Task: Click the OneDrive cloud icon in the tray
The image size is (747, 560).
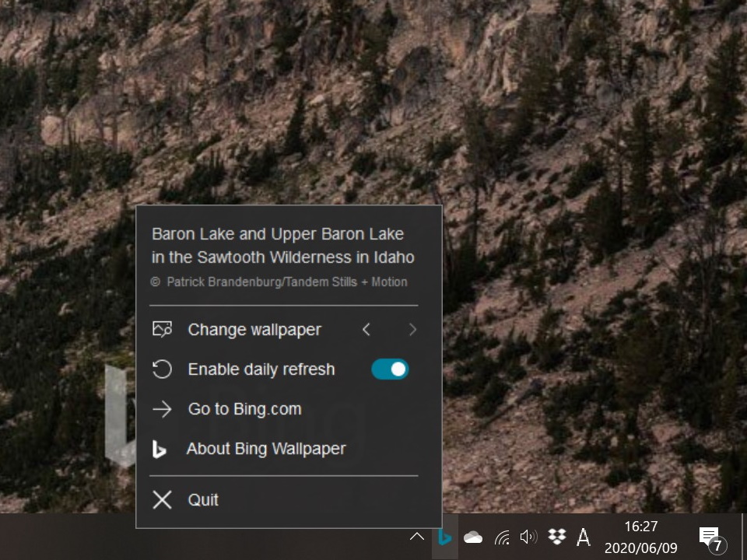Action: click(x=474, y=537)
